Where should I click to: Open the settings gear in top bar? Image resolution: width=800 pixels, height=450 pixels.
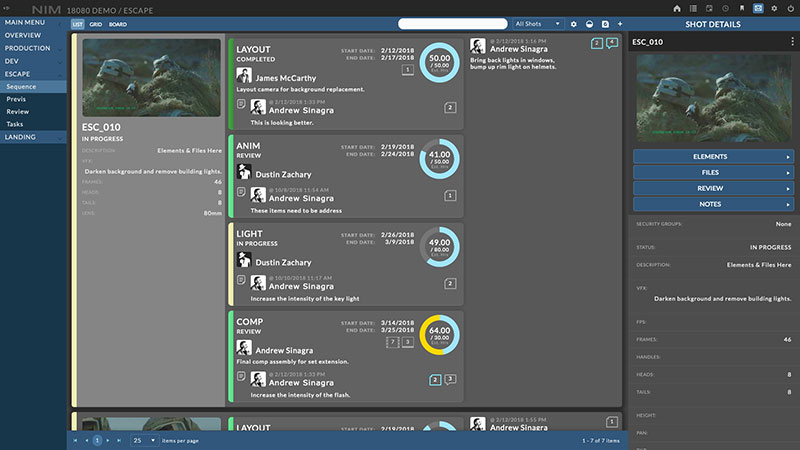point(774,9)
